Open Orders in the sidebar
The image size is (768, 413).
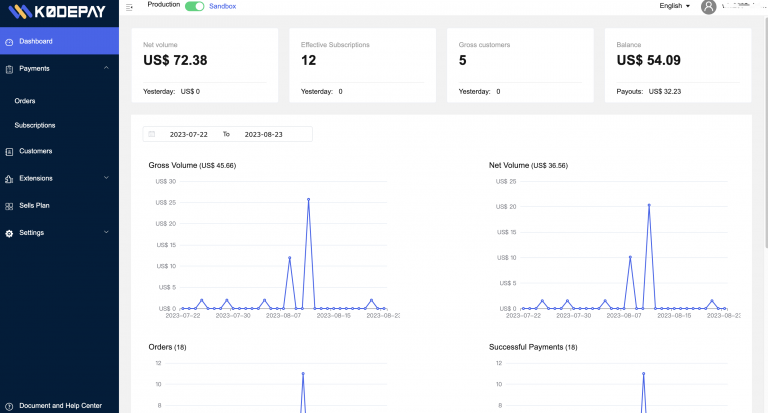25,101
